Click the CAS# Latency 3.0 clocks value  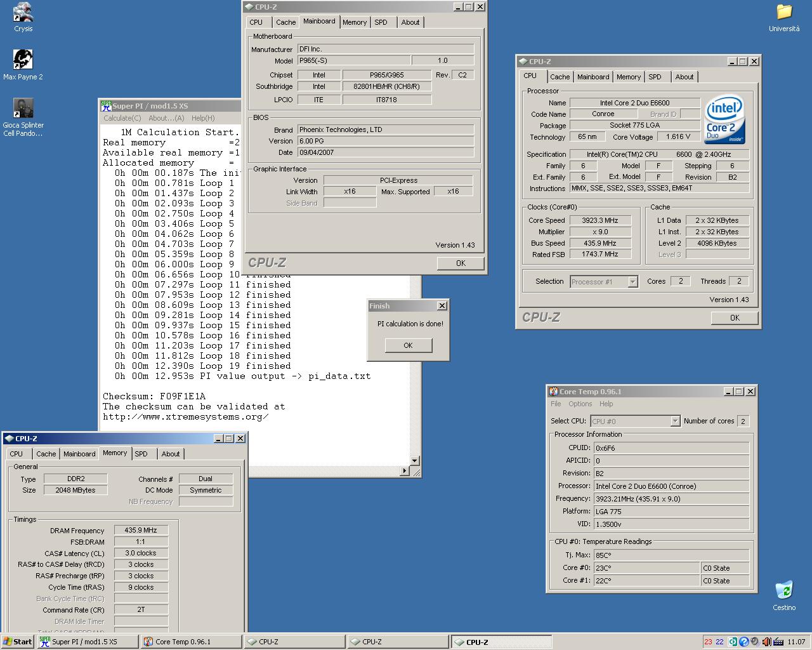click(141, 553)
